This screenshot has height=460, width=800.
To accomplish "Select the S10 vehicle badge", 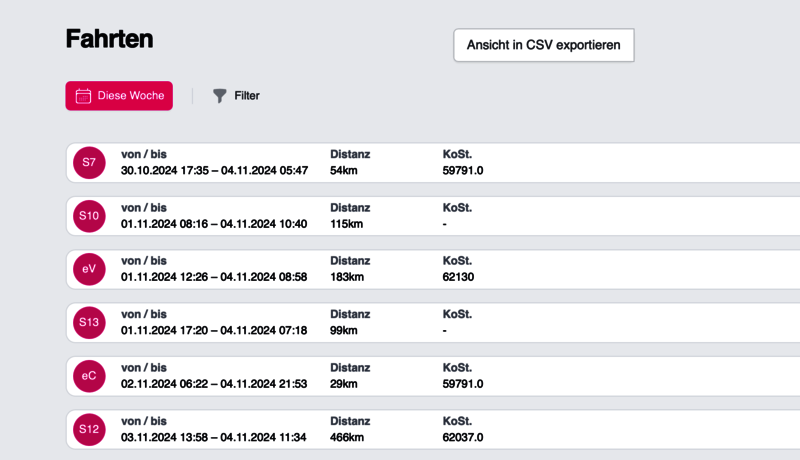I will point(89,216).
